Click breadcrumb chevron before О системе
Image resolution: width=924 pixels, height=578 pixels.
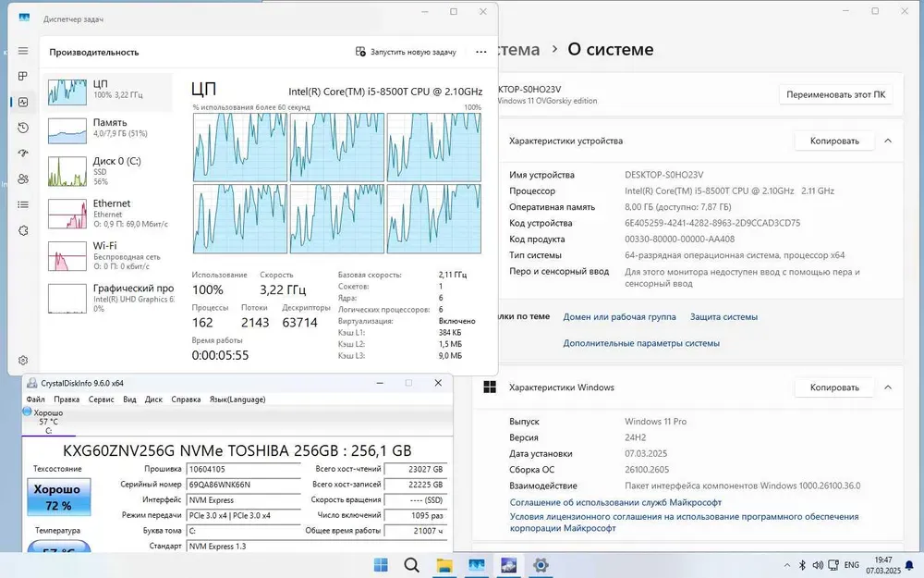point(554,49)
